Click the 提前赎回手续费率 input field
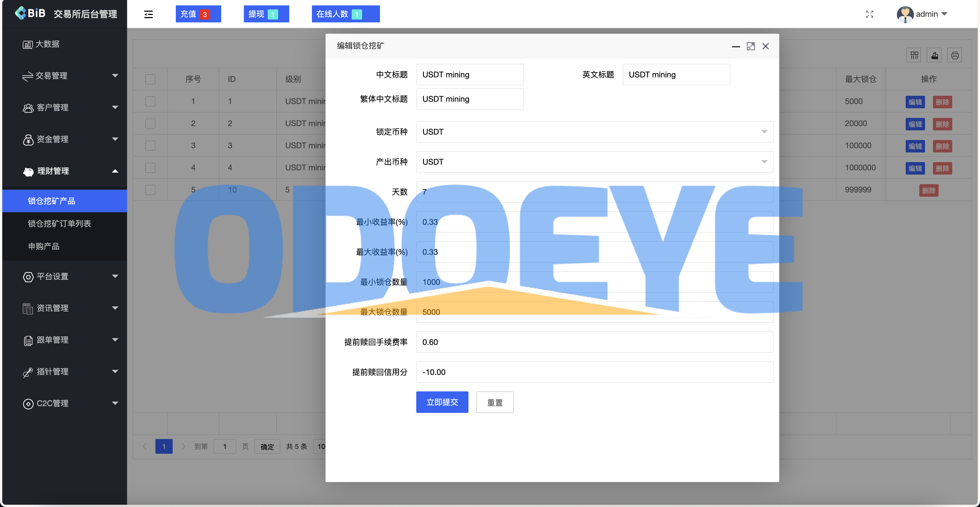Viewport: 980px width, 507px height. 595,342
